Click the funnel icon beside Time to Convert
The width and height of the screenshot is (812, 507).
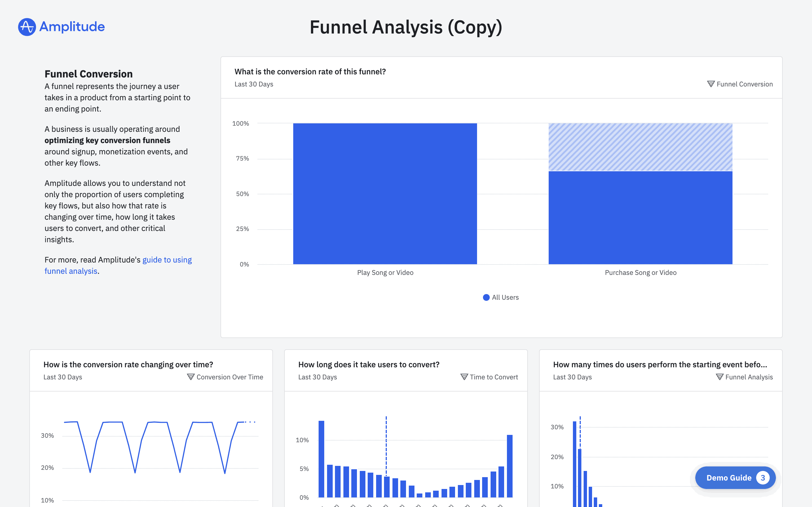click(x=464, y=377)
